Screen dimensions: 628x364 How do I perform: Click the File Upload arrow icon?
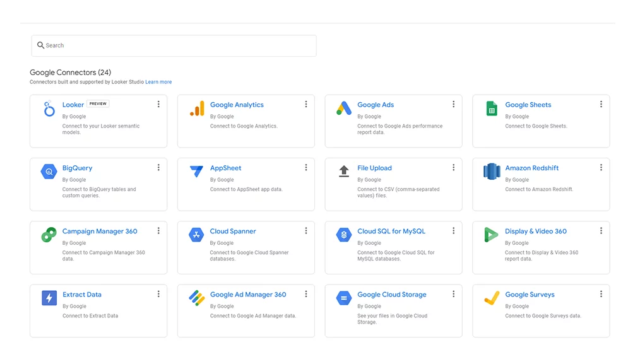(343, 172)
